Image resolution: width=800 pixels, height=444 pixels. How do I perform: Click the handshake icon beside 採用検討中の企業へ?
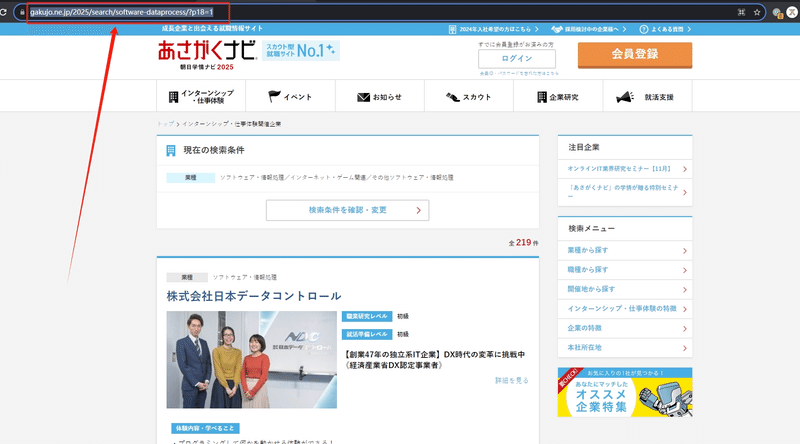coord(557,29)
